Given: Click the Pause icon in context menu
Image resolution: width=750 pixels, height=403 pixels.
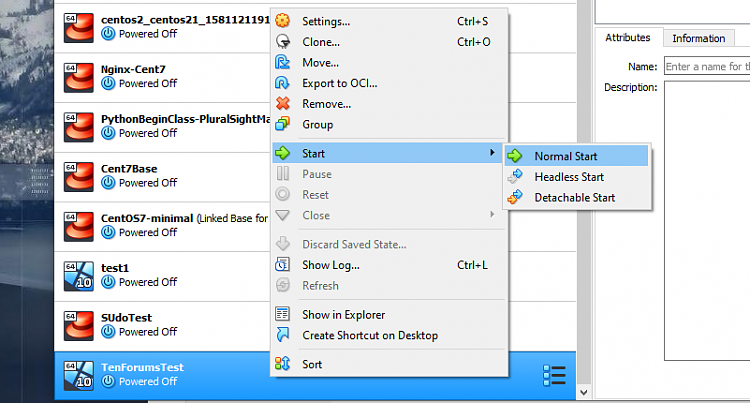Looking at the screenshot, I should pos(283,174).
